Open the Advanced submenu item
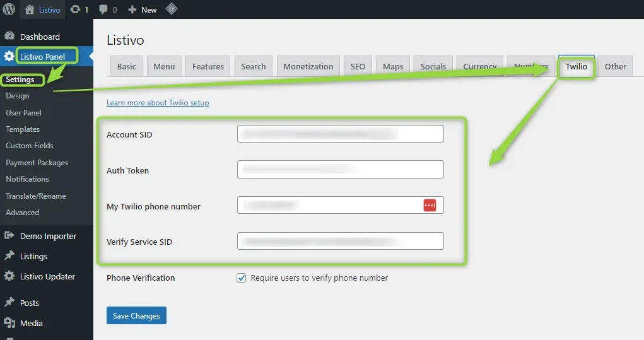644x340 pixels. tap(23, 213)
